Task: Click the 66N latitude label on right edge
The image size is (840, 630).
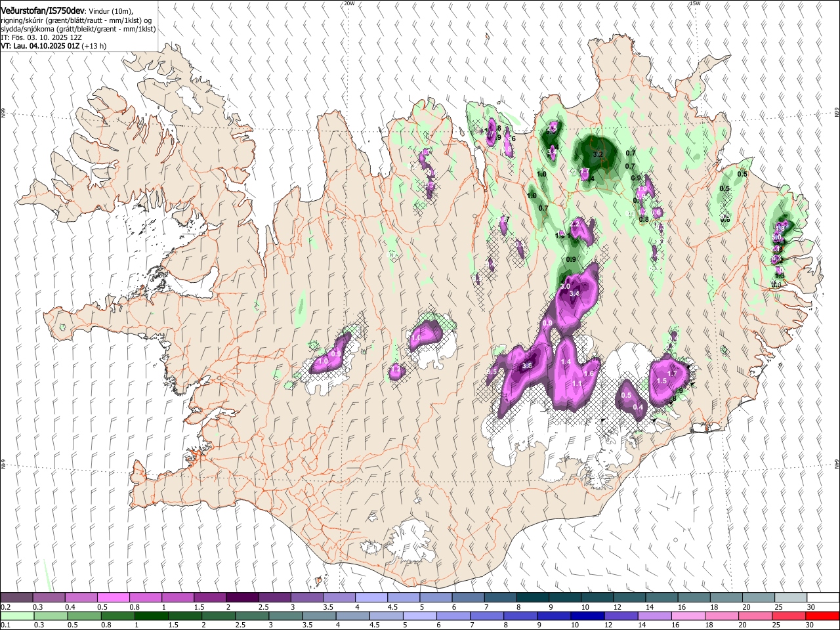Action: [836, 113]
